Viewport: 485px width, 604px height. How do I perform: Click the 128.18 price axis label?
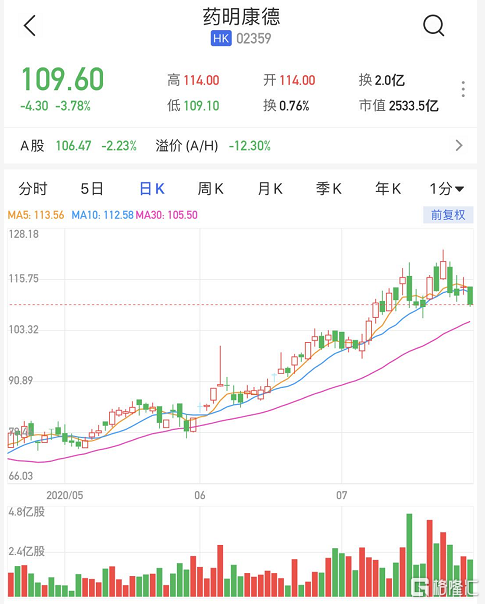pyautogui.click(x=23, y=234)
